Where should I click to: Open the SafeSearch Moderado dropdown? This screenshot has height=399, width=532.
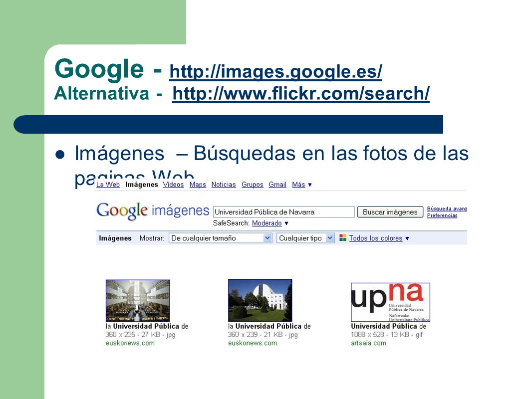[270, 223]
